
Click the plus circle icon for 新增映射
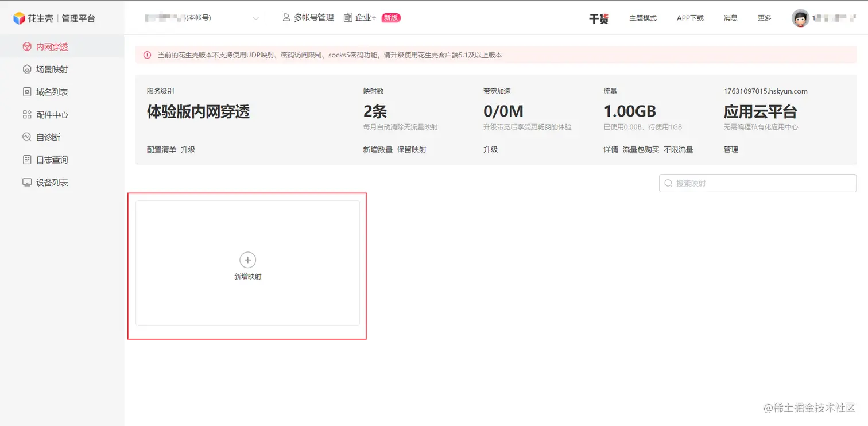247,260
